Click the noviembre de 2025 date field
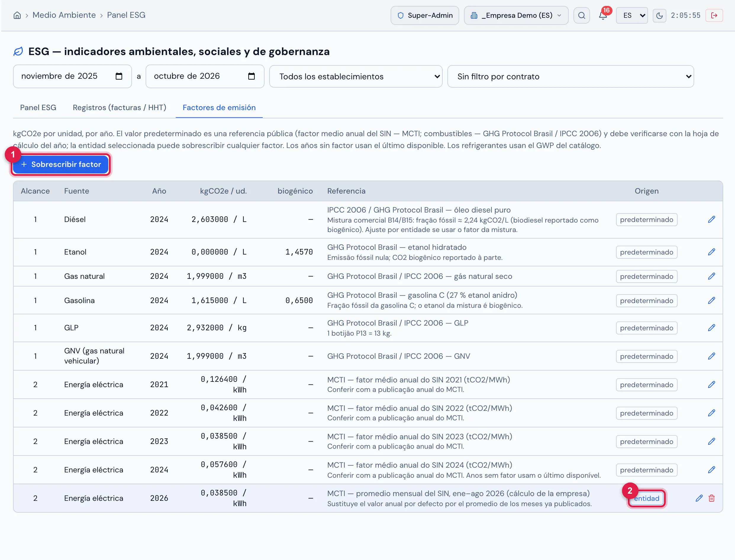The width and height of the screenshot is (735, 560). pyautogui.click(x=72, y=76)
